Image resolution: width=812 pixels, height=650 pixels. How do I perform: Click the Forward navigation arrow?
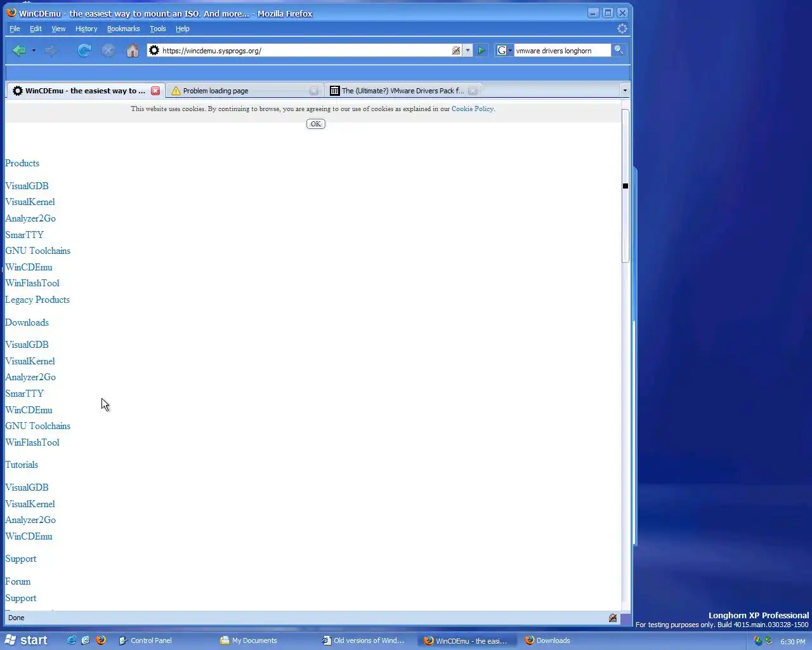51,51
